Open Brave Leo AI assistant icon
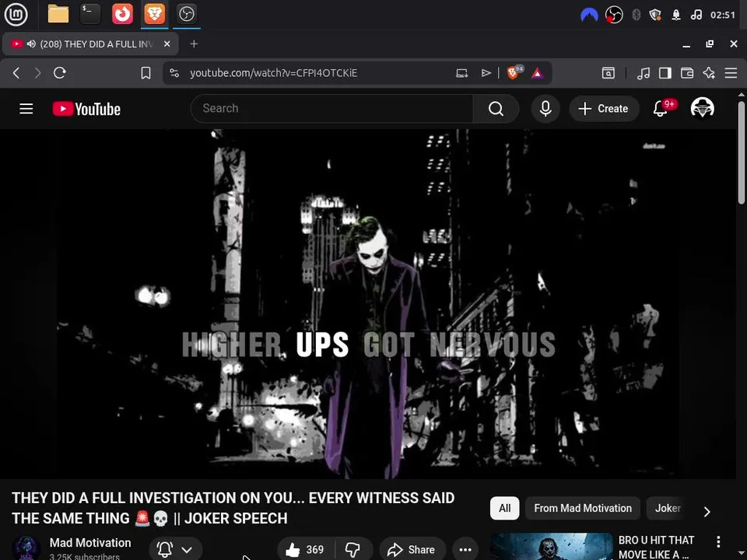The width and height of the screenshot is (747, 560). point(709,73)
